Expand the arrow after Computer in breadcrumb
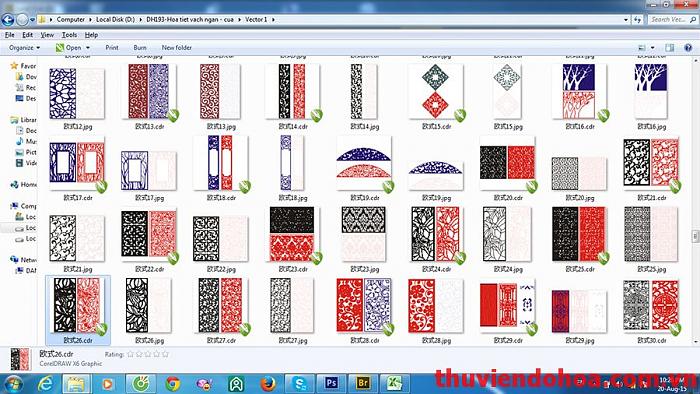The width and height of the screenshot is (700, 394). pos(90,20)
